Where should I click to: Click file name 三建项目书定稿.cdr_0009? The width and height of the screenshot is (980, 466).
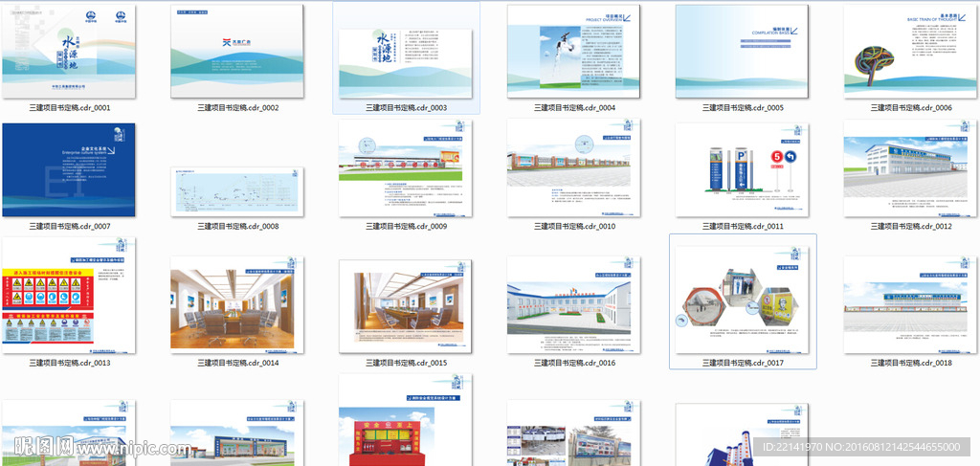pyautogui.click(x=406, y=226)
